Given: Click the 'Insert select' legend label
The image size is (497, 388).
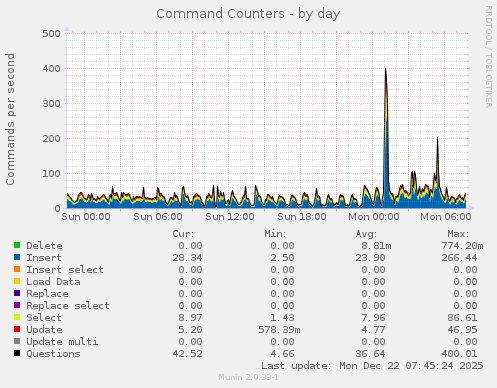Looking at the screenshot, I should pyautogui.click(x=65, y=270).
